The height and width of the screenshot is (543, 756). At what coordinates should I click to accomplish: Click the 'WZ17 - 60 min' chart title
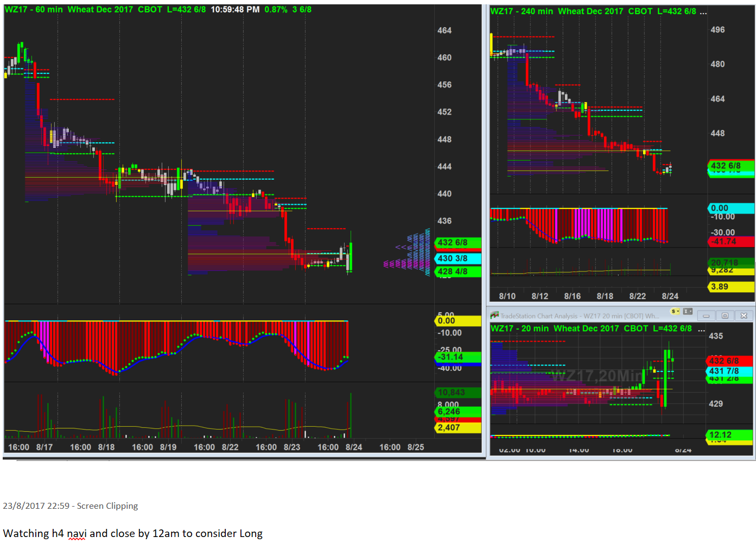pyautogui.click(x=34, y=10)
